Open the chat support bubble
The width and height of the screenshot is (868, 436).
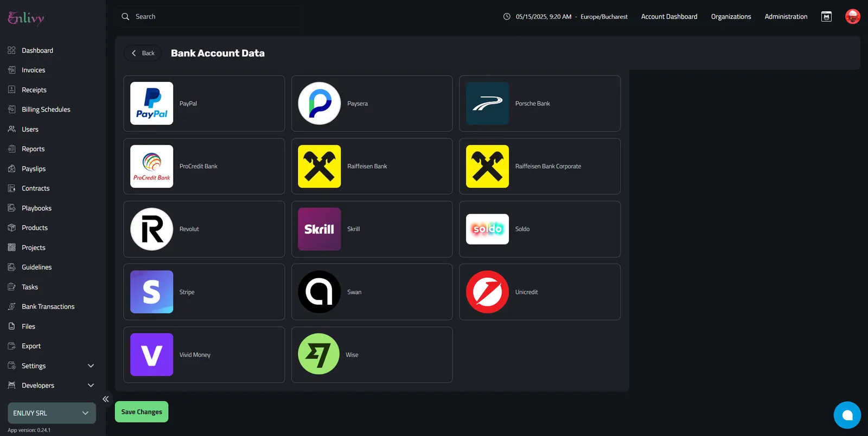pos(847,415)
